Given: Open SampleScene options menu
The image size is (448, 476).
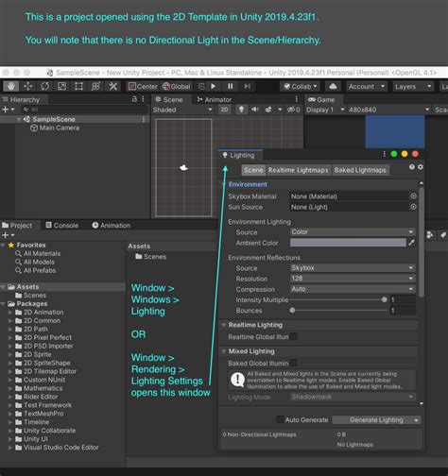Looking at the screenshot, I should (x=144, y=119).
